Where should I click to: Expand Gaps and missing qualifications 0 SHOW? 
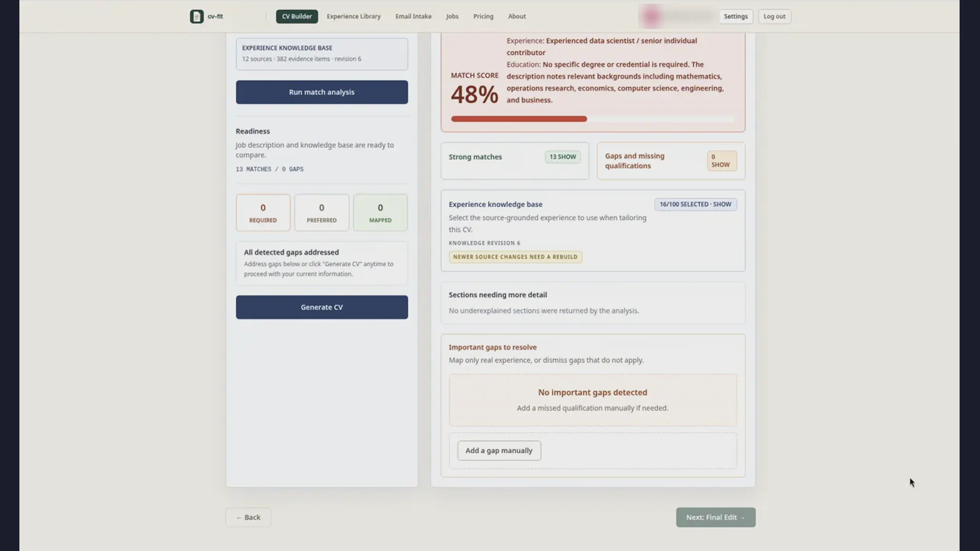pyautogui.click(x=722, y=161)
